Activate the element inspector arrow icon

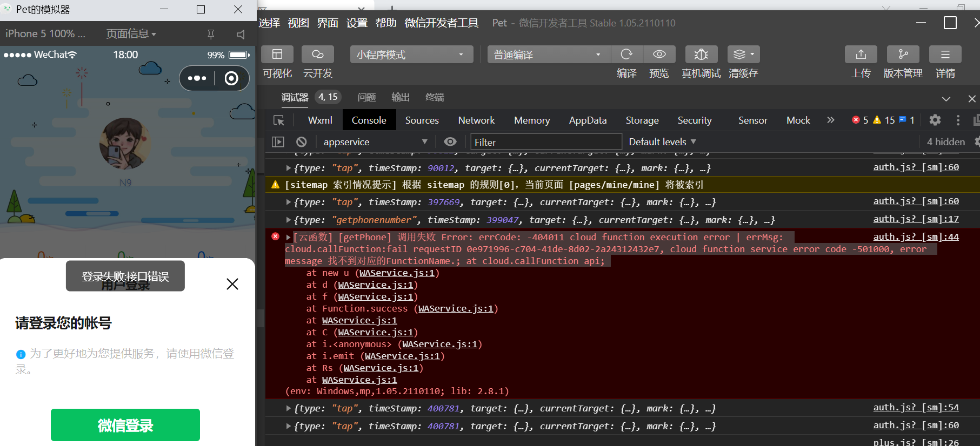(279, 120)
